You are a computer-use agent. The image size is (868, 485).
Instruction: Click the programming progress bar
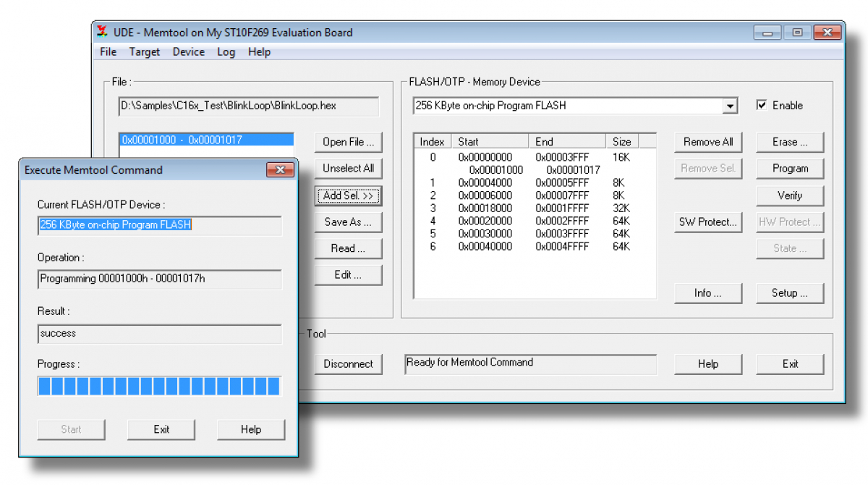pyautogui.click(x=158, y=386)
